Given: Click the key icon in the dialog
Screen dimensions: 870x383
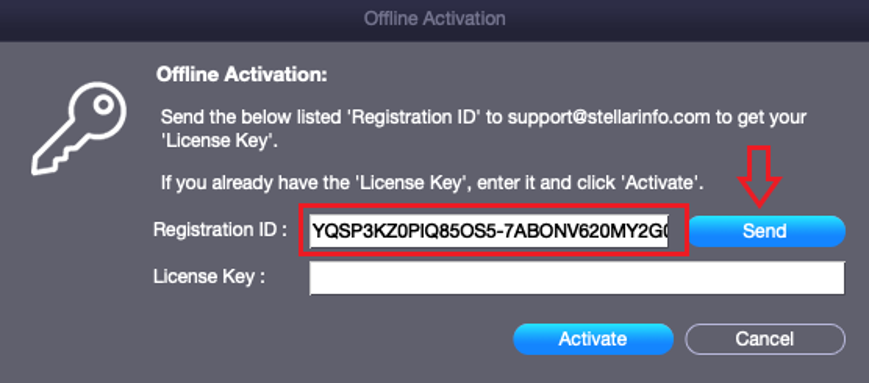Looking at the screenshot, I should click(78, 129).
